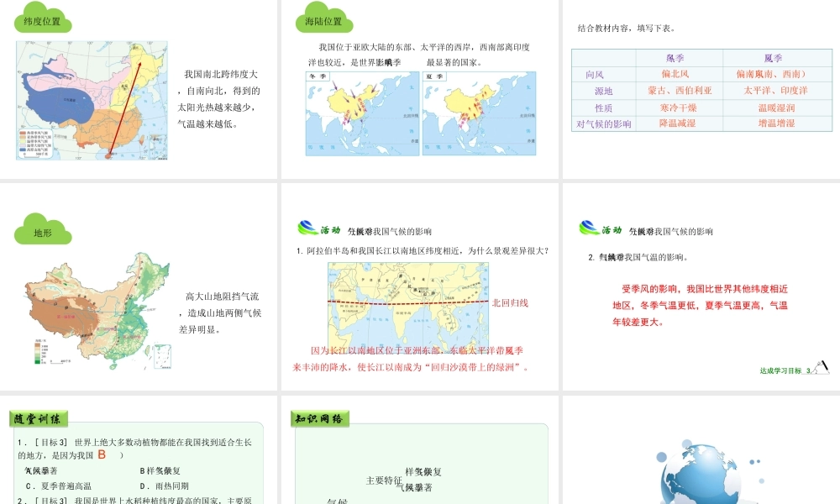Click the text 我国南北跨纬度大

221,75
